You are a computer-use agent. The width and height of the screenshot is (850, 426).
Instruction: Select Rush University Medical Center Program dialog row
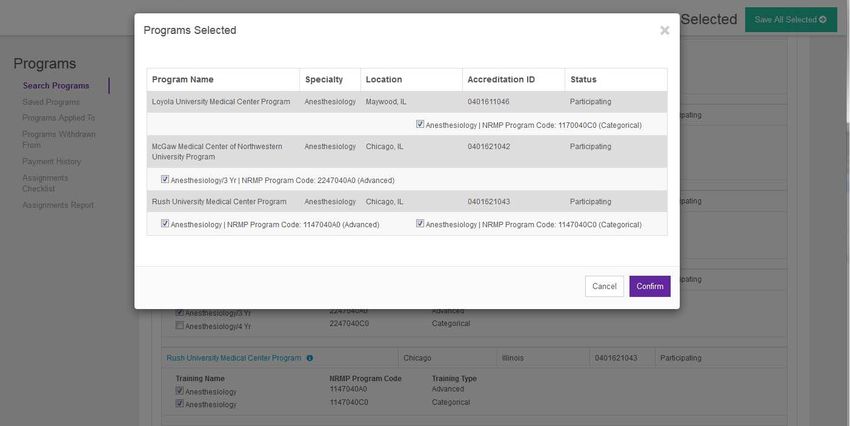407,202
